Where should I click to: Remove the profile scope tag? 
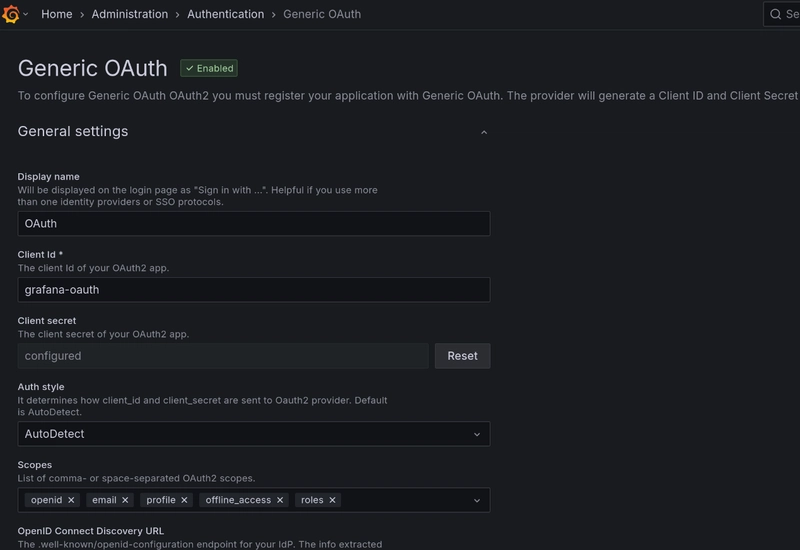(184, 501)
